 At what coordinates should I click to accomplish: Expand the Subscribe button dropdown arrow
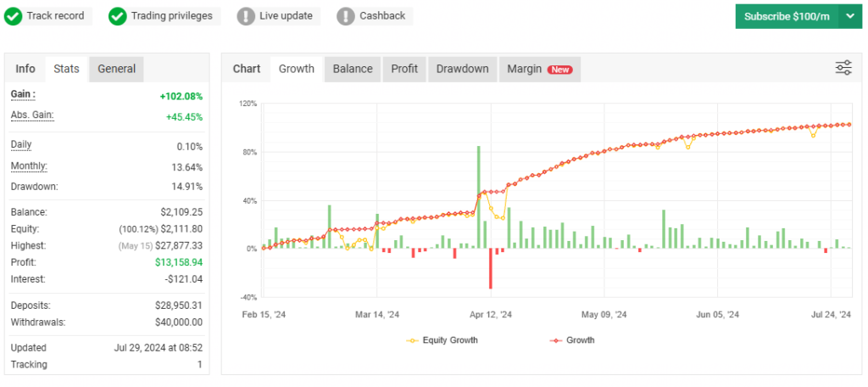(x=850, y=16)
